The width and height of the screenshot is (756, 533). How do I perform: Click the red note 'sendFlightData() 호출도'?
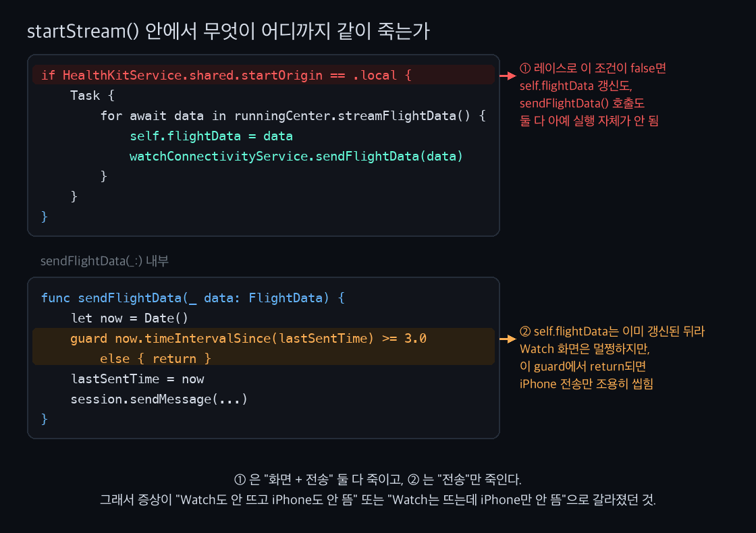(x=582, y=103)
